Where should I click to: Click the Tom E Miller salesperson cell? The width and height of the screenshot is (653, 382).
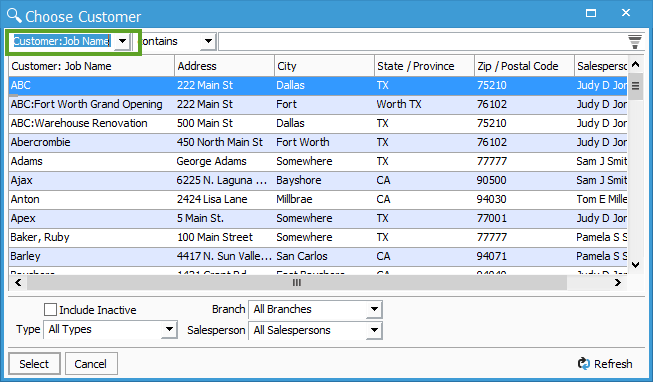(x=602, y=199)
